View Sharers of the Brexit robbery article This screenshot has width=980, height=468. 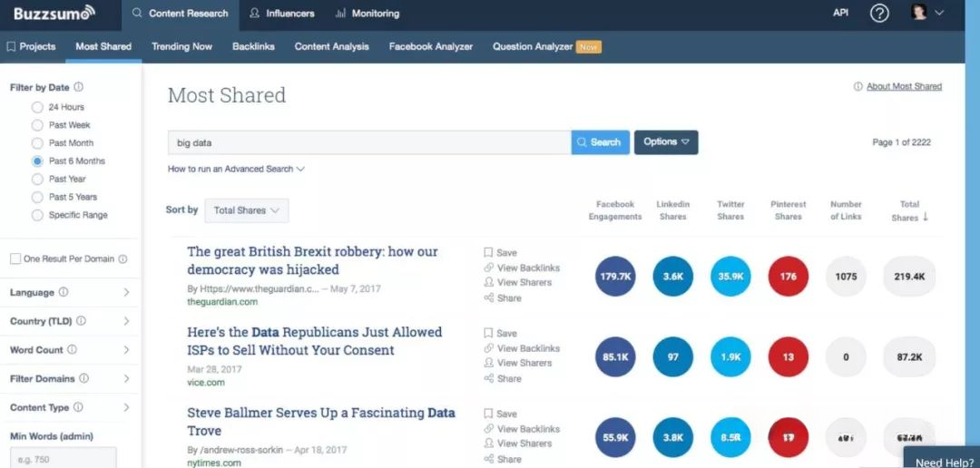tap(518, 282)
